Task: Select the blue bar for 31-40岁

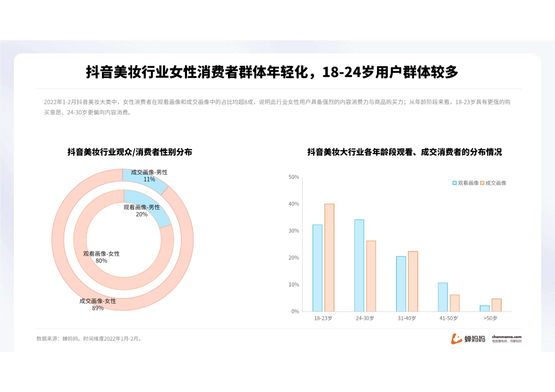Action: (401, 284)
